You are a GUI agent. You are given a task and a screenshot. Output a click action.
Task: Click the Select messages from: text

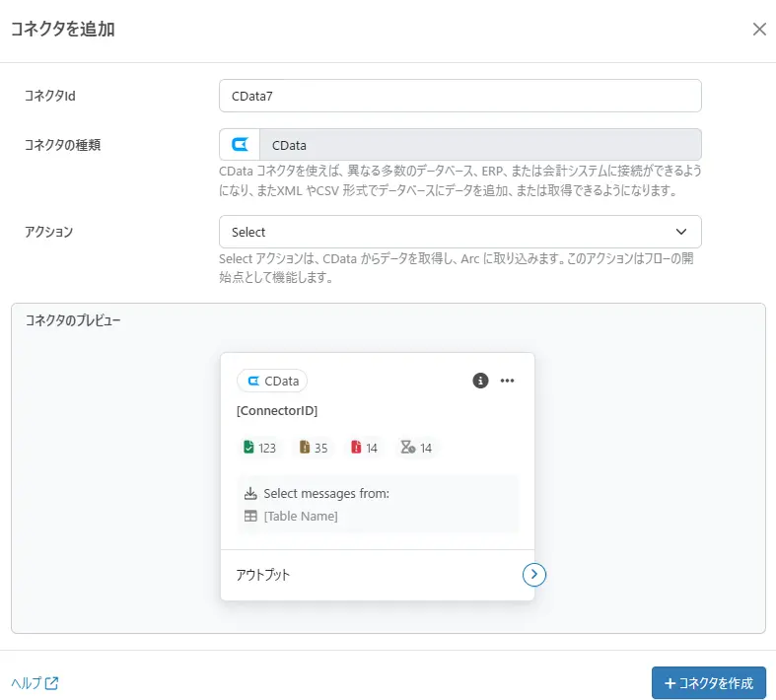coord(326,493)
